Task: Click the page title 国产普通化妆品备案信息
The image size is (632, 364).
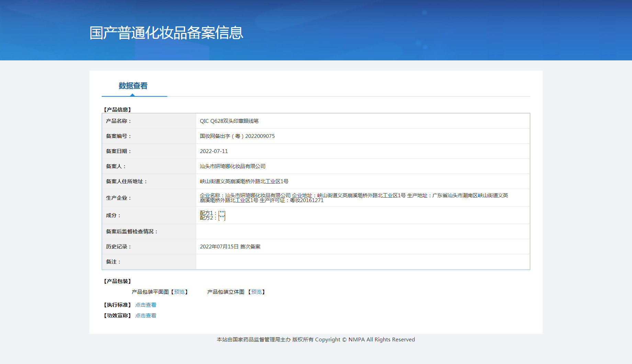Action: [166, 33]
